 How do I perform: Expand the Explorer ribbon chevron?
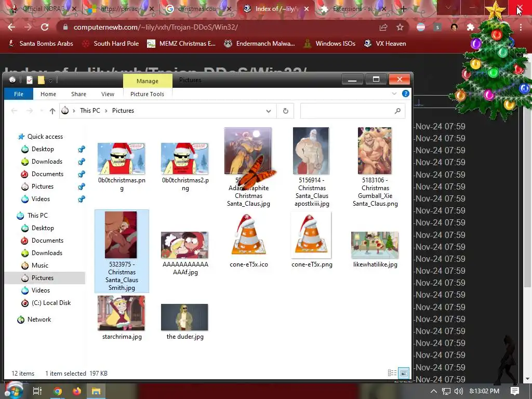click(394, 94)
